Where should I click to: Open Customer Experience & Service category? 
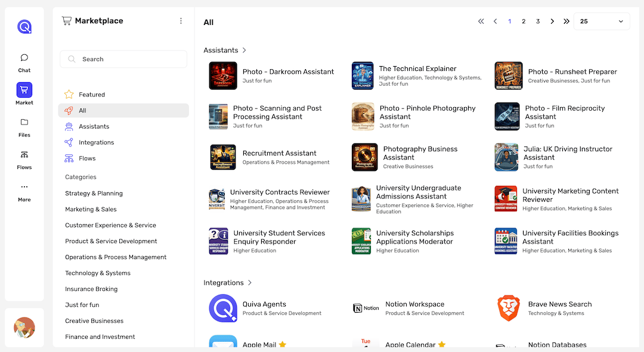tap(110, 225)
